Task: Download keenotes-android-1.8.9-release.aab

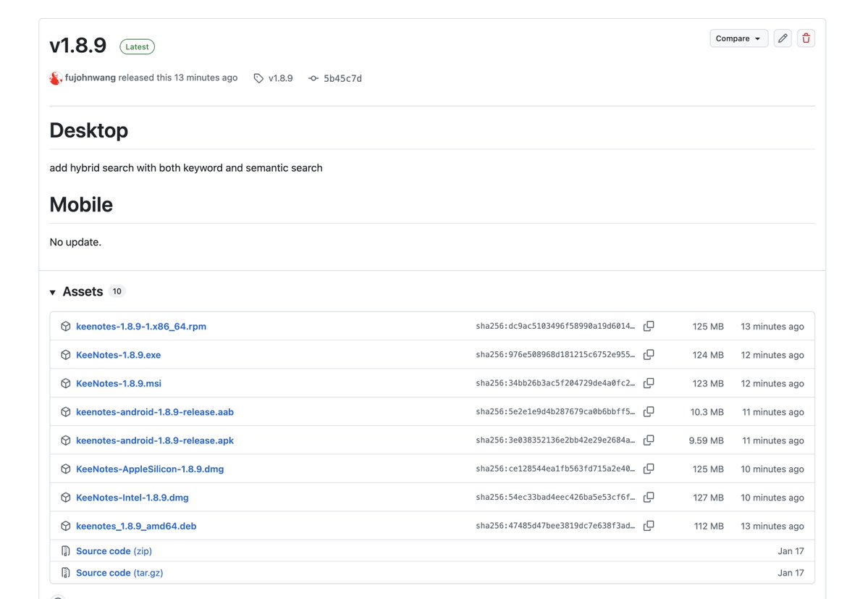Action: (155, 412)
